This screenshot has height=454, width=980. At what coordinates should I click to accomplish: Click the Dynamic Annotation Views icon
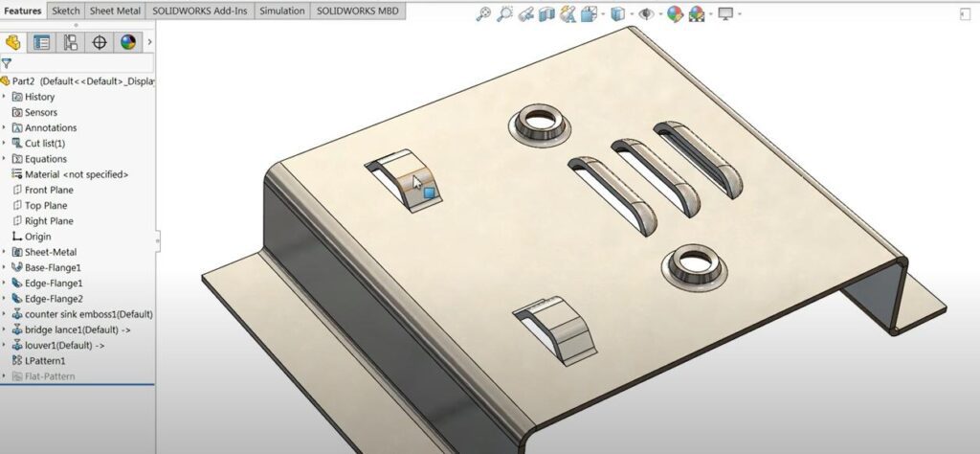568,13
